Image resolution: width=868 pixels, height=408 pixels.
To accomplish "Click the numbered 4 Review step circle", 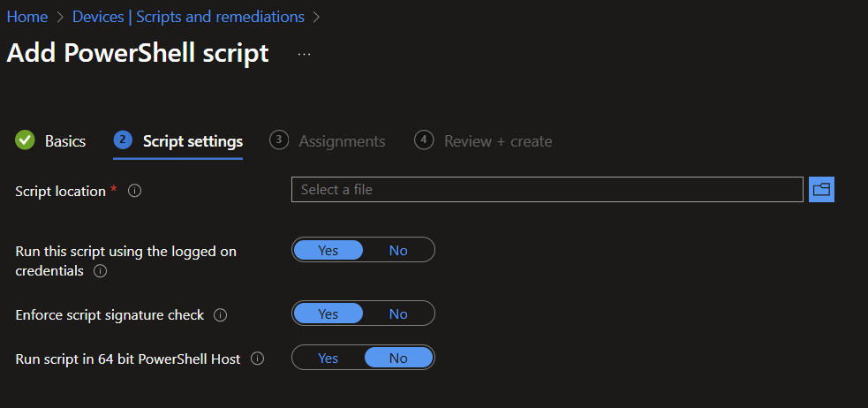I will pos(425,140).
